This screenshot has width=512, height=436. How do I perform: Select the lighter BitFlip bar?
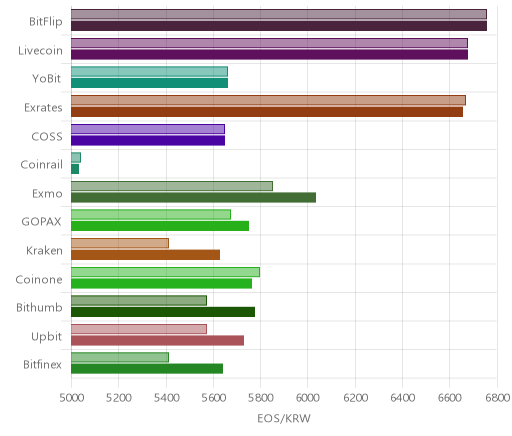tap(279, 14)
